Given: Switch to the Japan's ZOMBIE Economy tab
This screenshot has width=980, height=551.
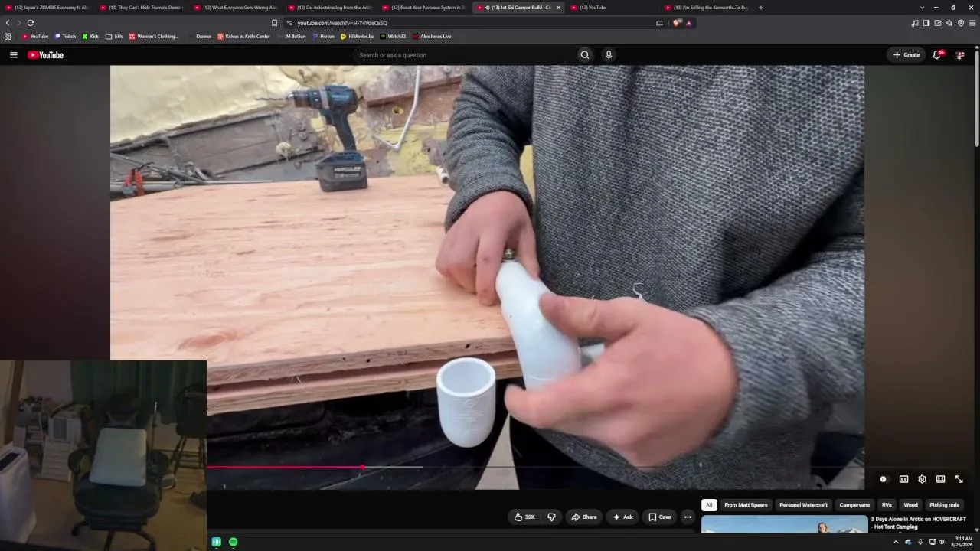Looking at the screenshot, I should point(47,8).
